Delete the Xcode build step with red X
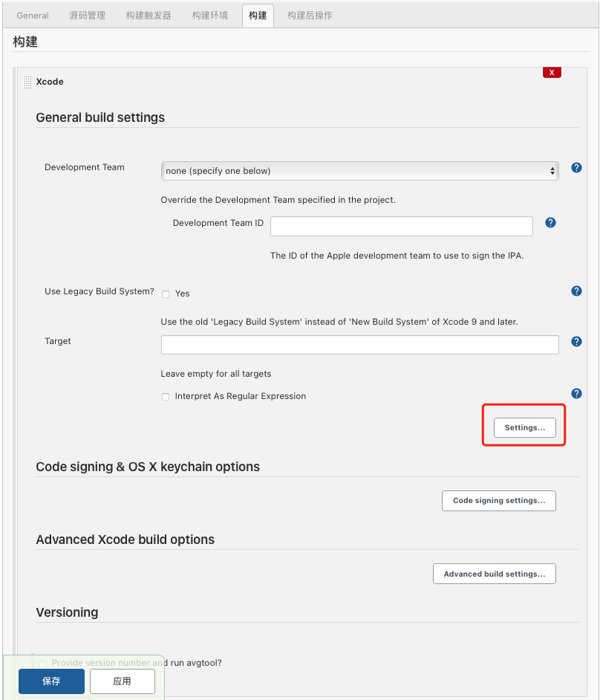Image resolution: width=600 pixels, height=700 pixels. [552, 72]
